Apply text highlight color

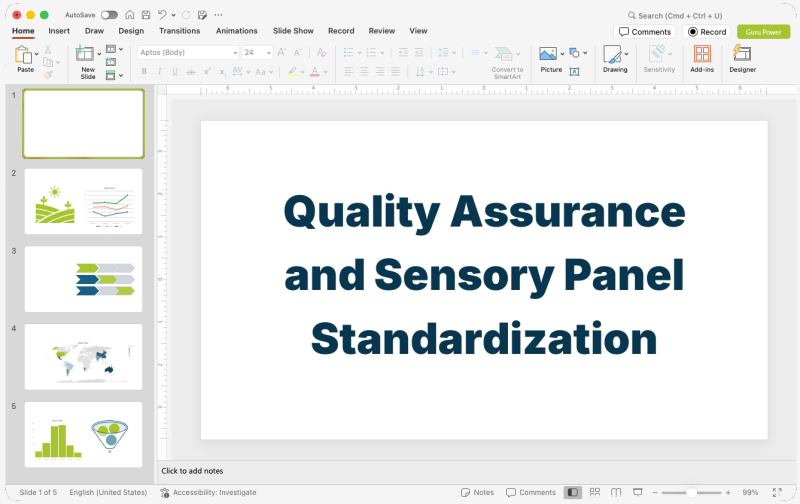(291, 72)
